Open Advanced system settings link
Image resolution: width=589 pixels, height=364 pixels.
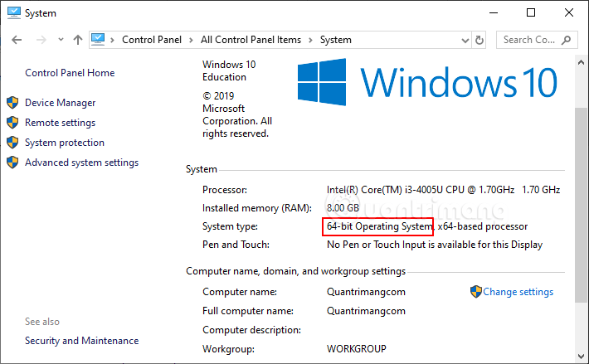(81, 163)
